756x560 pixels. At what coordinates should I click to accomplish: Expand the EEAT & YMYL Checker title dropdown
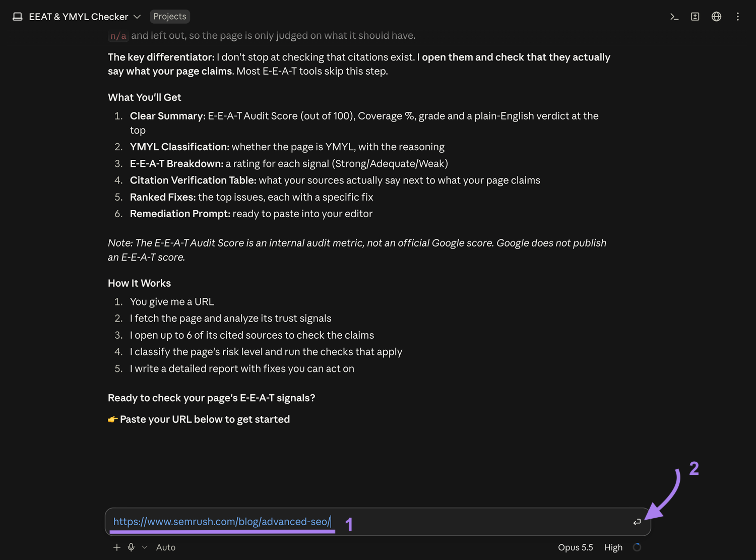(x=137, y=17)
